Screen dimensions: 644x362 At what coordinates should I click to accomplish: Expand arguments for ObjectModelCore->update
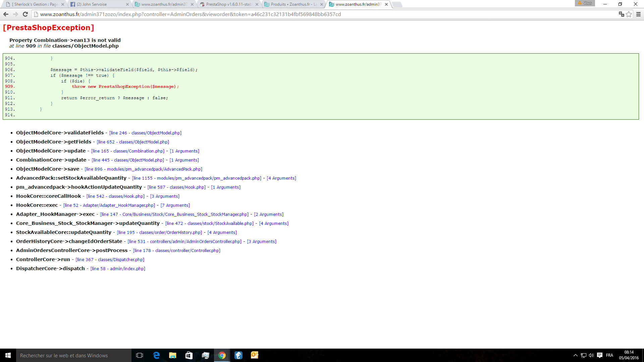coord(184,151)
